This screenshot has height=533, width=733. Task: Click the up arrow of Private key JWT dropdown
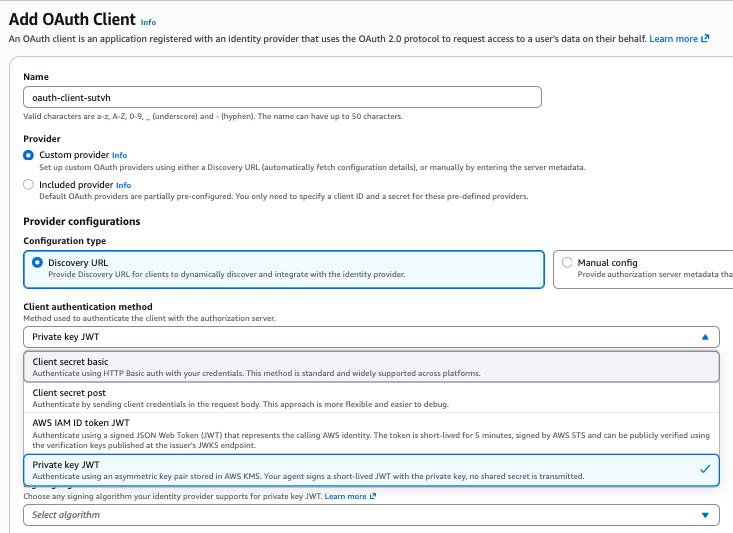tap(705, 337)
